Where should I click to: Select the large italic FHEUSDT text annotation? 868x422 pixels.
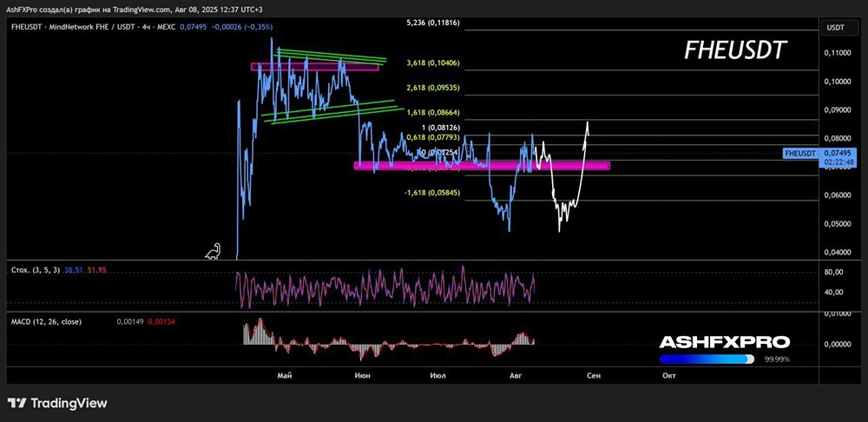[x=735, y=51]
